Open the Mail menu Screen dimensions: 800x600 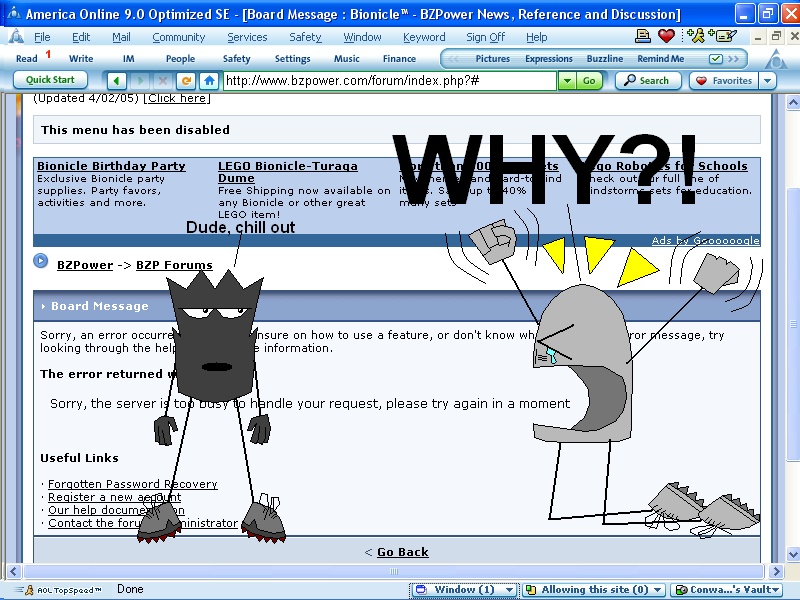(x=121, y=37)
